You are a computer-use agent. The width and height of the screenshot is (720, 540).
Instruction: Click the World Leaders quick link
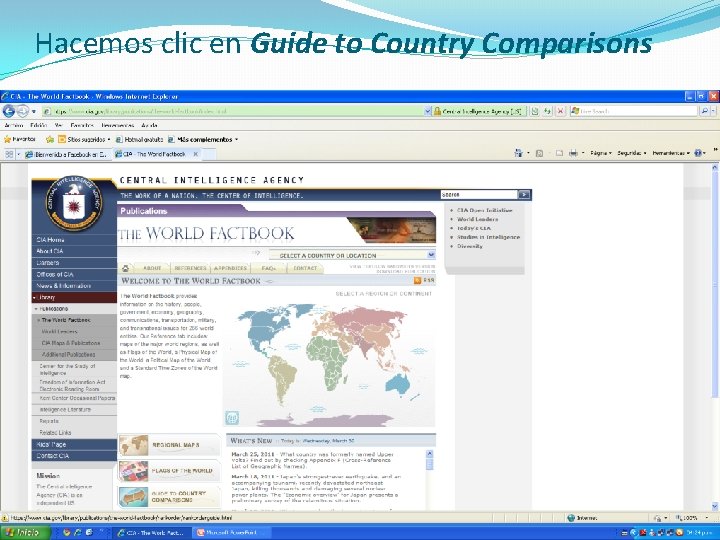477,219
